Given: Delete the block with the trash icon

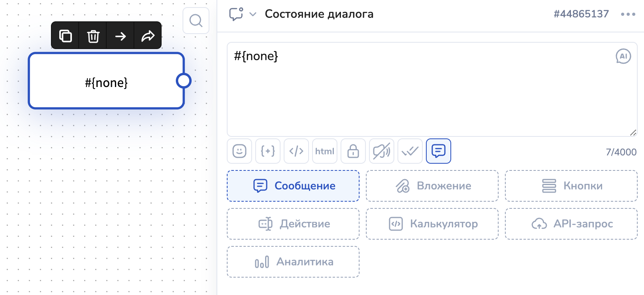Looking at the screenshot, I should click(x=93, y=36).
